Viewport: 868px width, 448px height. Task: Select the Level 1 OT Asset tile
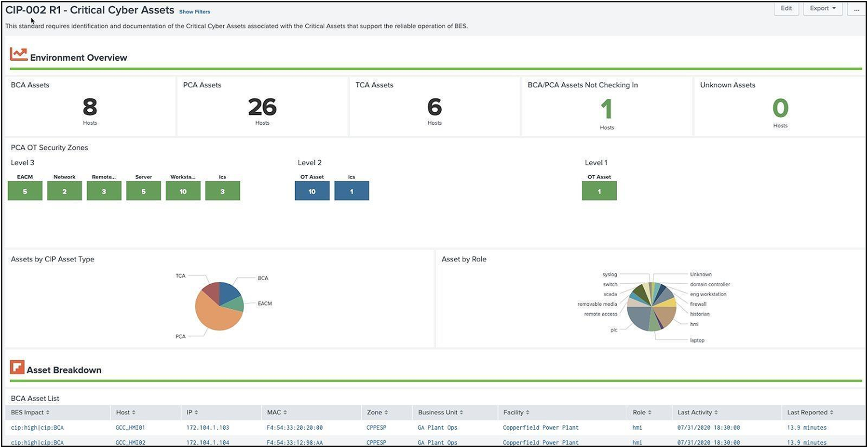[x=599, y=191]
